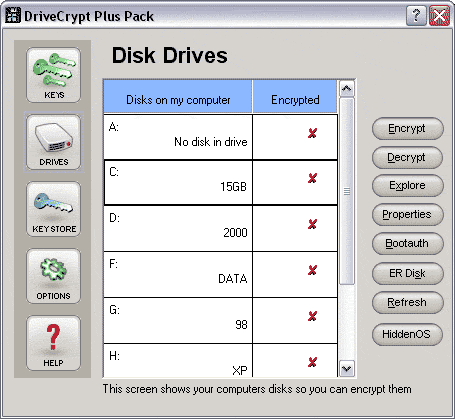Viewport: 455px width, 419px height.
Task: Click the Decrypt button
Action: pyautogui.click(x=407, y=157)
